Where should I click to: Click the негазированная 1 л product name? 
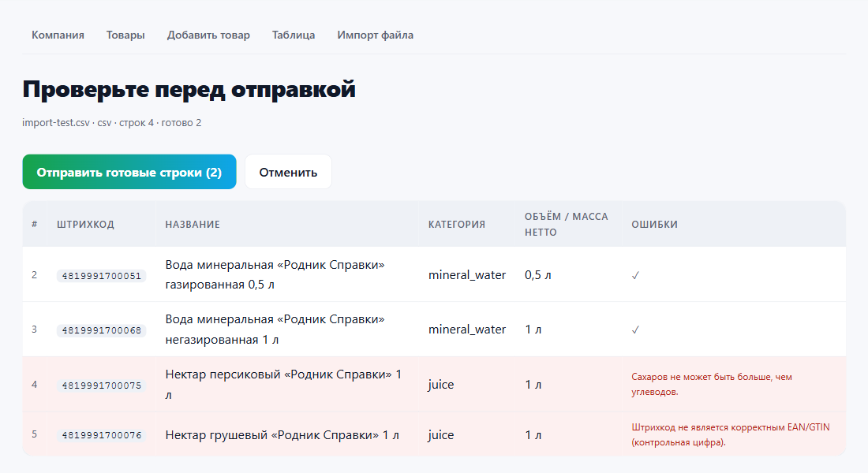[275, 330]
